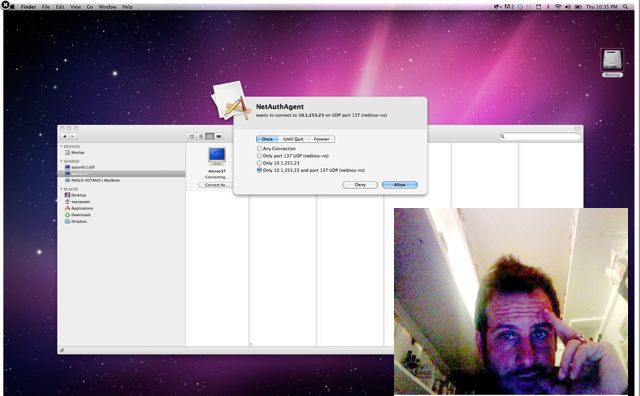This screenshot has height=396, width=640.
Task: Click the Allow button in dialog
Action: coord(400,185)
